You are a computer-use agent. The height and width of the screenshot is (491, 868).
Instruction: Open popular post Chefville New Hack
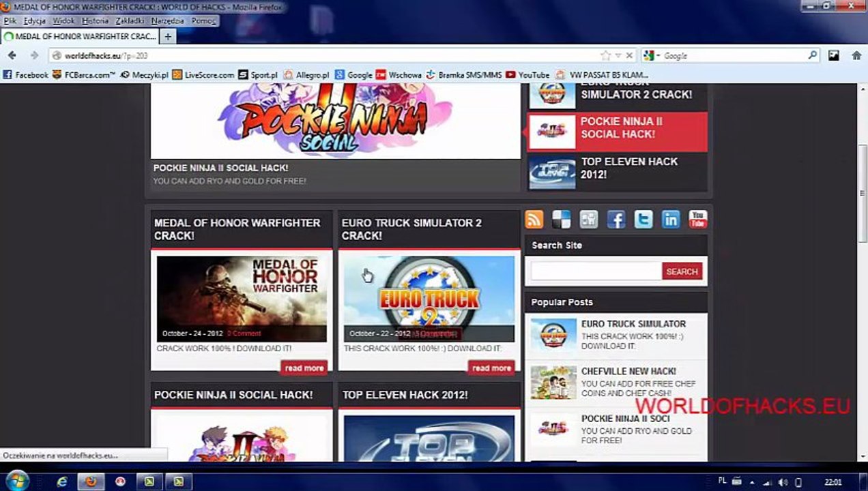[x=628, y=372]
